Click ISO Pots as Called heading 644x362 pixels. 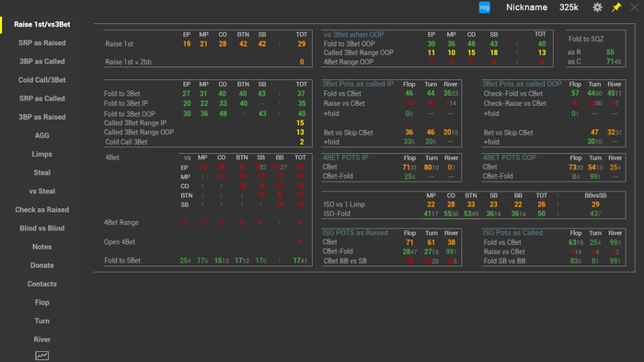pyautogui.click(x=512, y=233)
